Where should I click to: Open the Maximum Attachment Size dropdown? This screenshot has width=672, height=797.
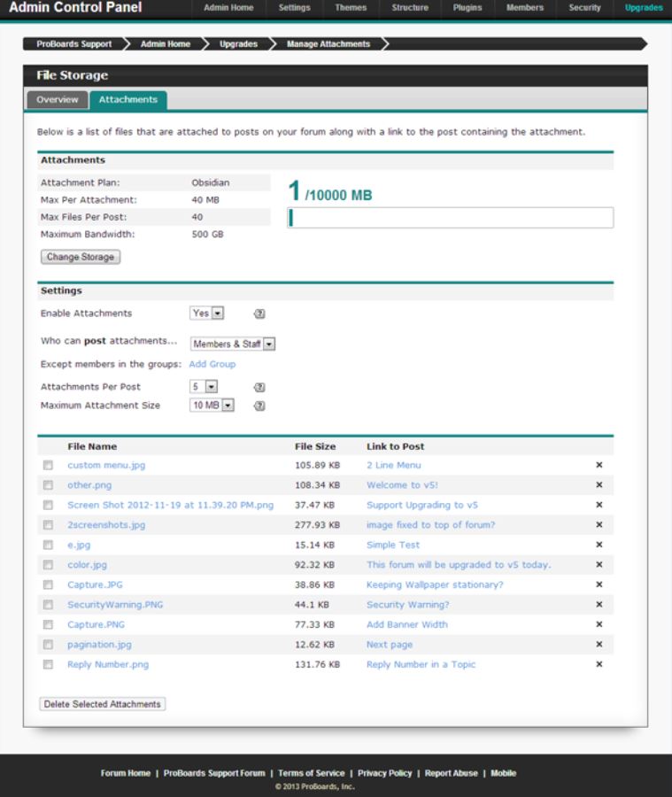click(212, 405)
